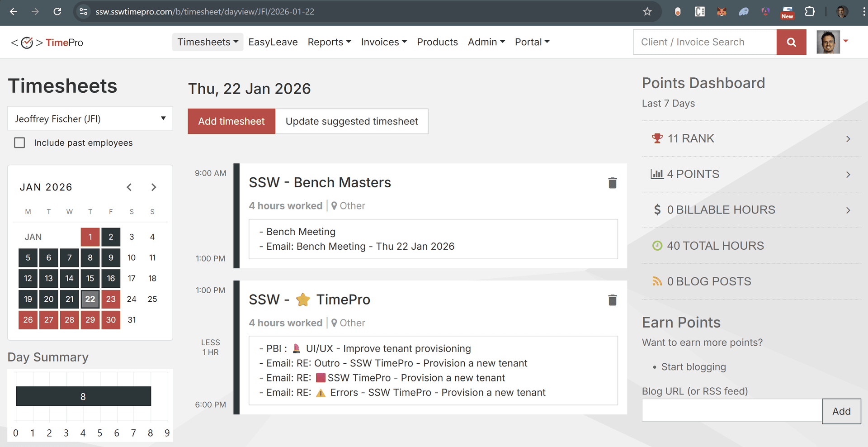Image resolution: width=868 pixels, height=447 pixels.
Task: Click the browser address bar URL
Action: 205,12
